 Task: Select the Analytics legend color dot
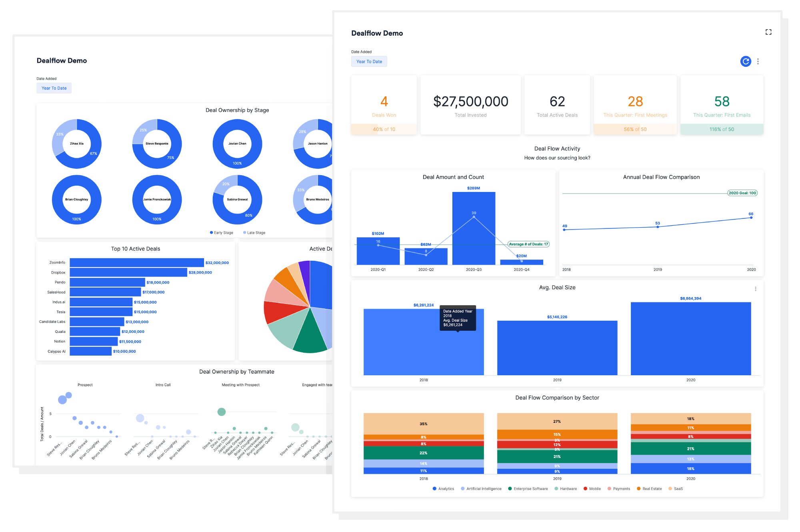pyautogui.click(x=434, y=488)
